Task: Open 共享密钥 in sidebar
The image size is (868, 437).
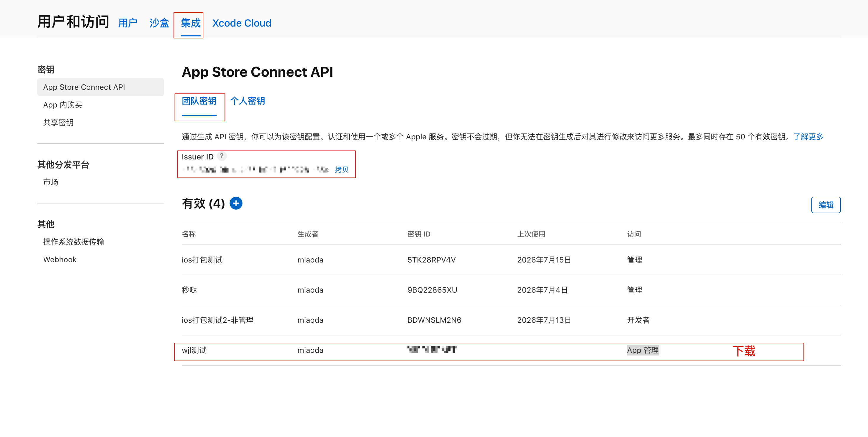Action: click(58, 123)
